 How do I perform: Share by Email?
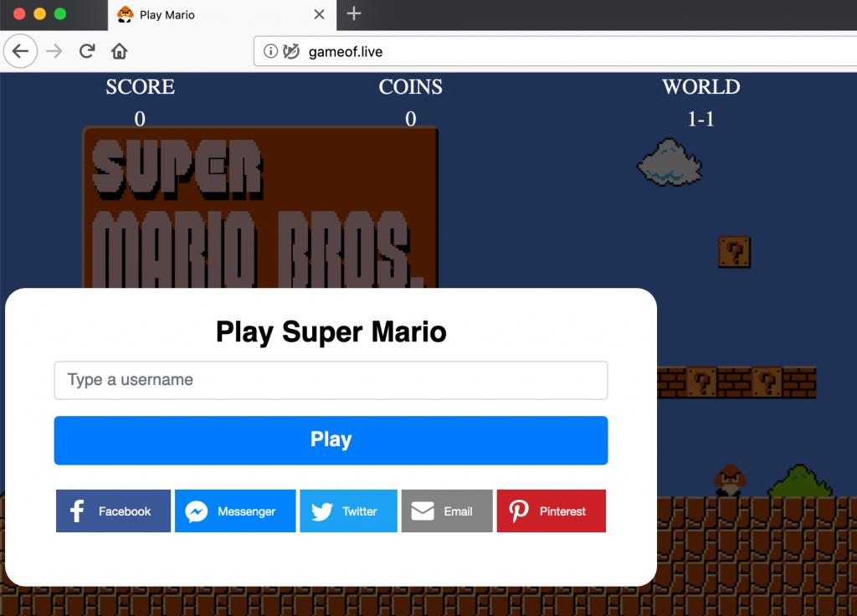(447, 511)
